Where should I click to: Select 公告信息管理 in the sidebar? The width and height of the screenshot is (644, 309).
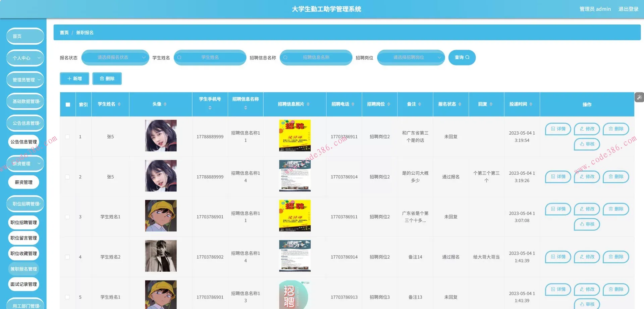click(23, 141)
